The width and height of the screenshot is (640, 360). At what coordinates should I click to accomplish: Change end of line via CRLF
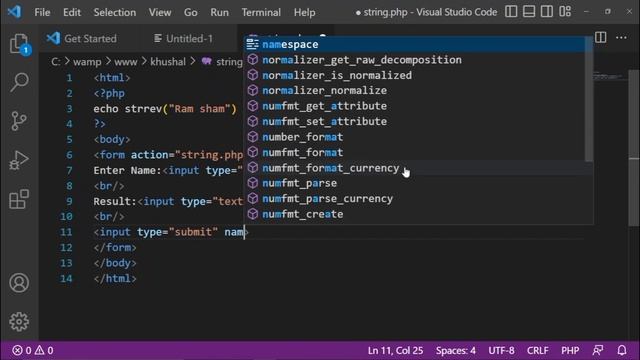[538, 350]
